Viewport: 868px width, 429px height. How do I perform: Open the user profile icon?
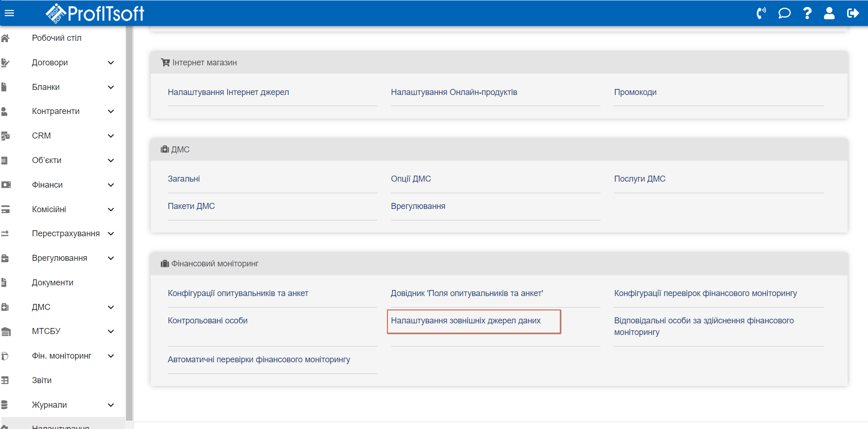pyautogui.click(x=829, y=13)
